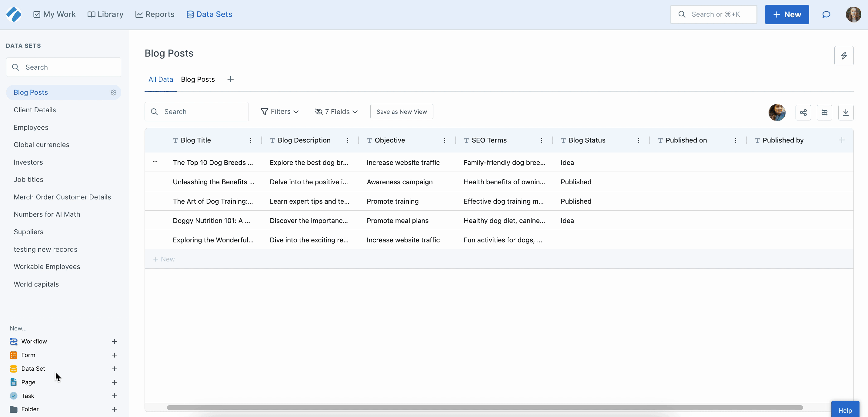
Task: Open the workflow connection icon near download
Action: tap(825, 112)
